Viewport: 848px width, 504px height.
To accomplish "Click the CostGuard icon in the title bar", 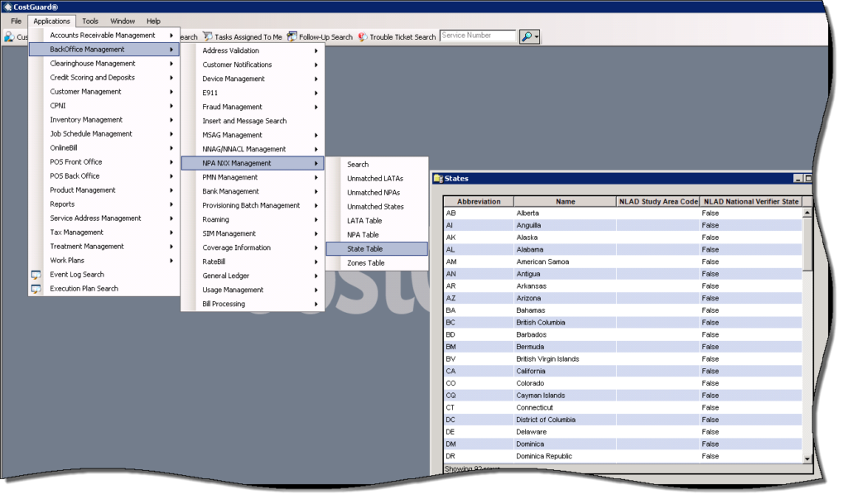I will click(x=7, y=6).
